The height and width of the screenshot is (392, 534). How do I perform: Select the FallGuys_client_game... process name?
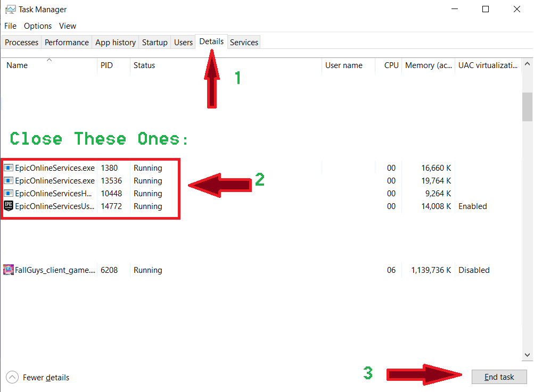55,270
